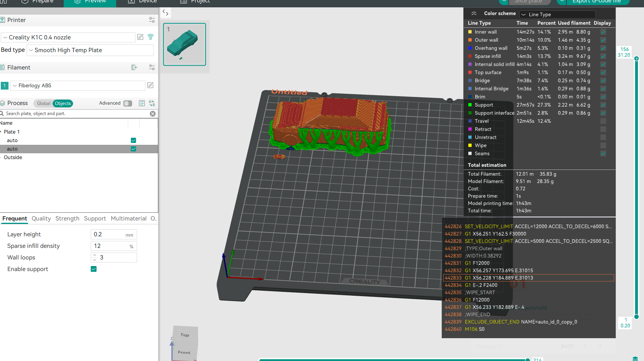Open printer settings sliders icon
644x361 pixels.
[152, 20]
